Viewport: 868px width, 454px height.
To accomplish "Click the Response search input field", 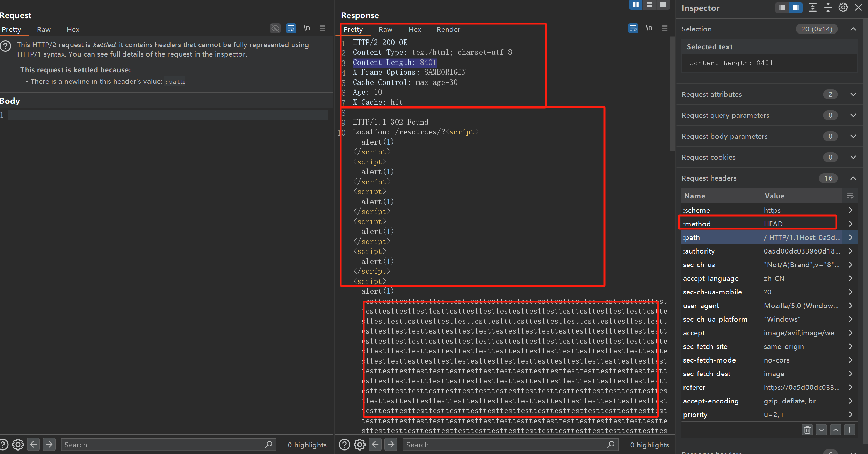I will [x=503, y=445].
